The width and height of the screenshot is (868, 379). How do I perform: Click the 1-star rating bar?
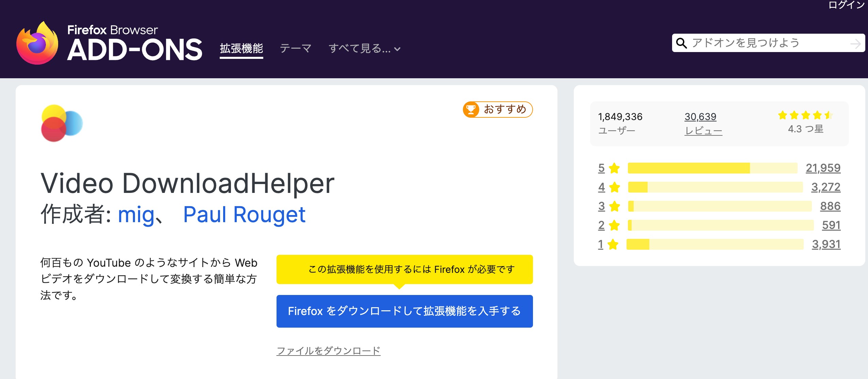pyautogui.click(x=715, y=244)
